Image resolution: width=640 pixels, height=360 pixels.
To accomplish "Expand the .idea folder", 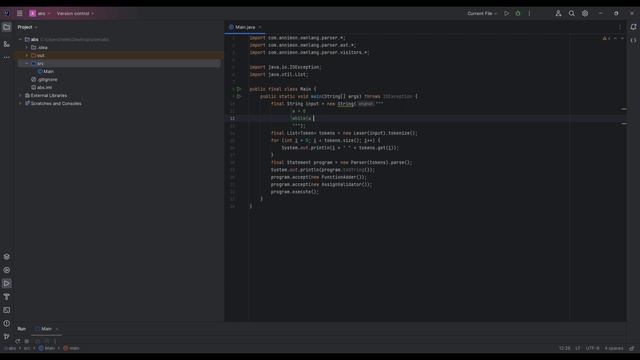I will coord(27,48).
